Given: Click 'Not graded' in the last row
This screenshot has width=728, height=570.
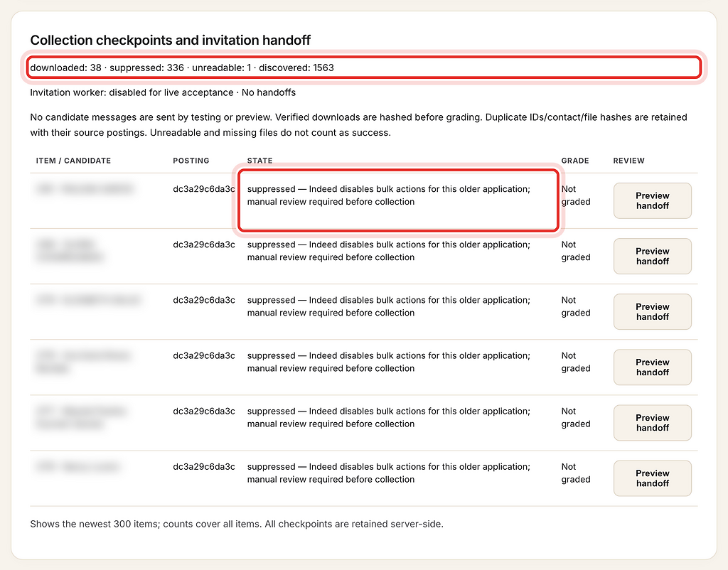Looking at the screenshot, I should pos(576,473).
